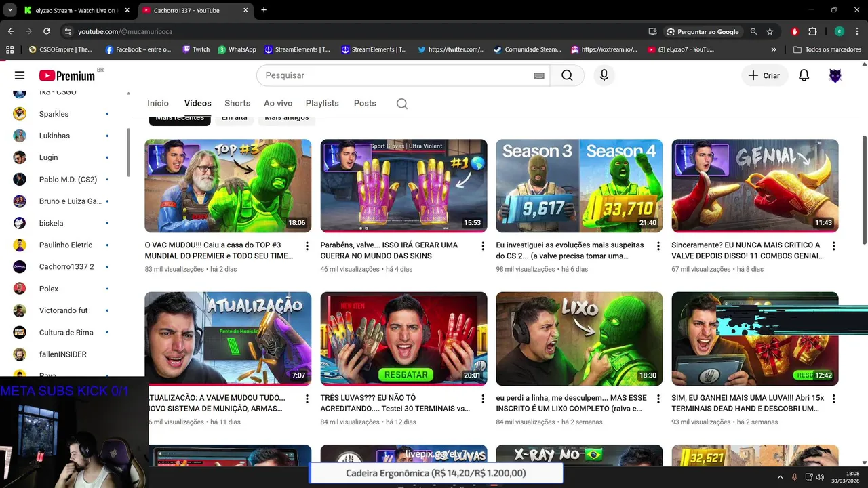Open the notifications bell
Screen dimensions: 868x488
[x=804, y=75]
